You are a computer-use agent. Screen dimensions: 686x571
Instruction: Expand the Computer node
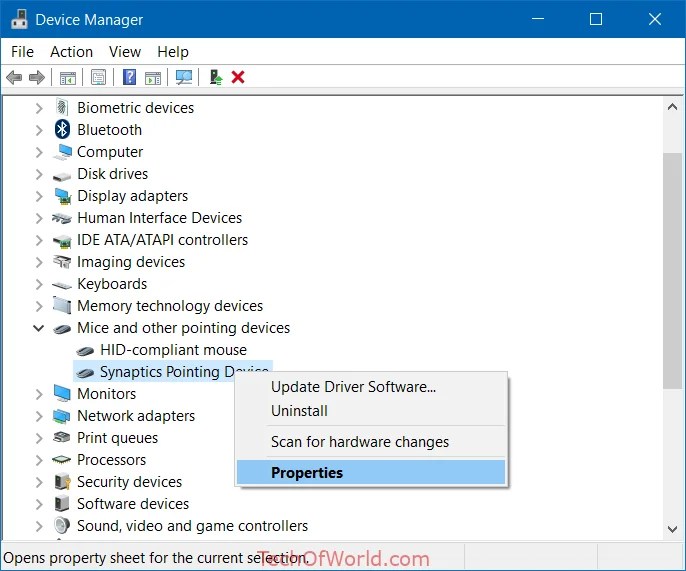pyautogui.click(x=39, y=152)
